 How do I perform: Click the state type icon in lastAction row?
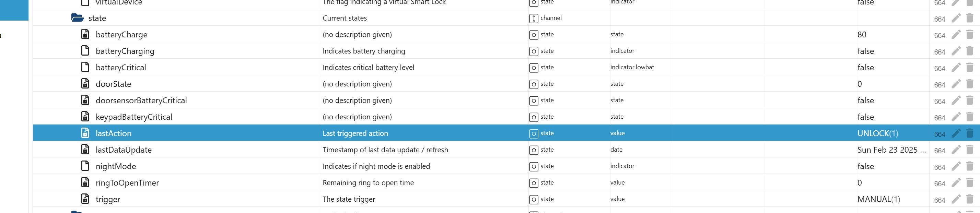point(534,133)
